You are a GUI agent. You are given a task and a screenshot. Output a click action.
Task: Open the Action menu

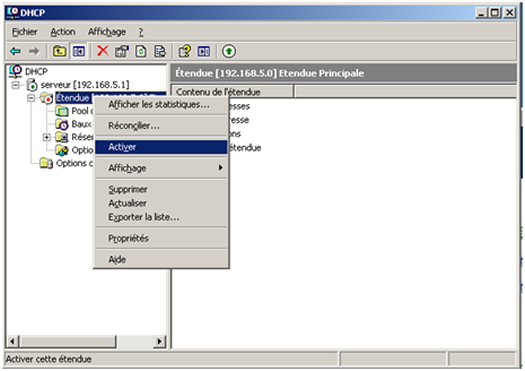click(x=63, y=32)
